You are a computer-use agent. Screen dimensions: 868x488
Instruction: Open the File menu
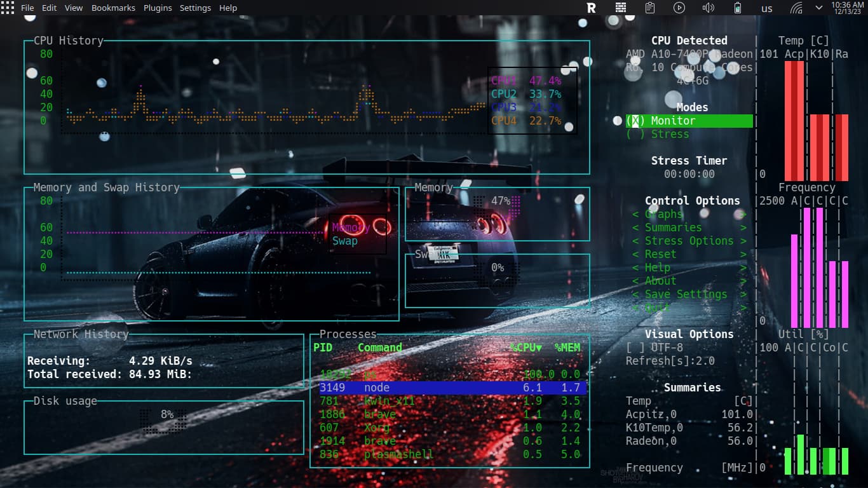(27, 8)
